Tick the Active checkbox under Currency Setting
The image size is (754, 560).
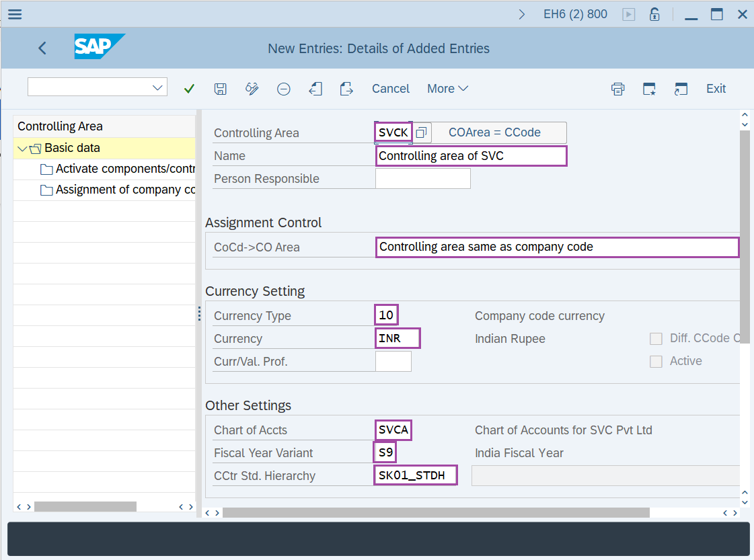[656, 362]
